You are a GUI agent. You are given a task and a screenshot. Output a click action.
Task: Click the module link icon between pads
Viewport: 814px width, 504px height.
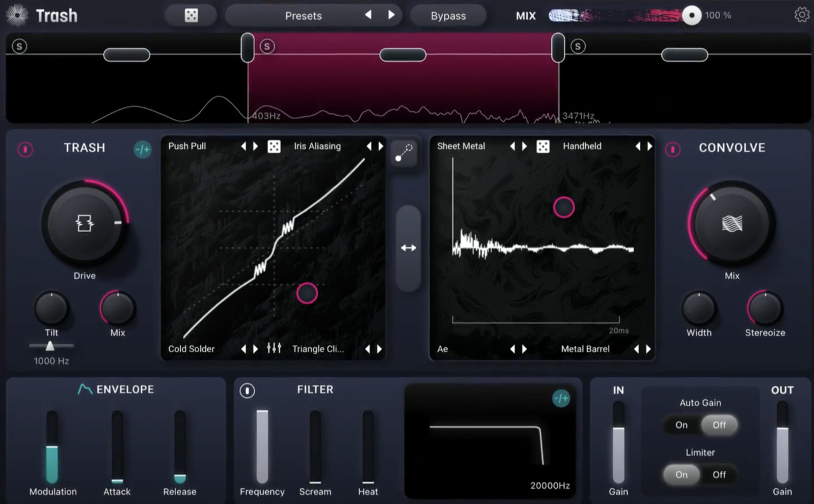(x=404, y=153)
